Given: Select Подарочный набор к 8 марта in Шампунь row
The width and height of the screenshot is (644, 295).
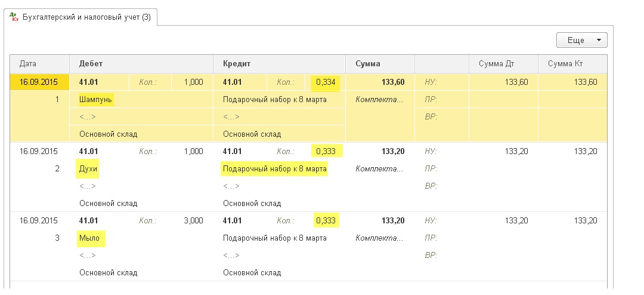Looking at the screenshot, I should [x=279, y=100].
